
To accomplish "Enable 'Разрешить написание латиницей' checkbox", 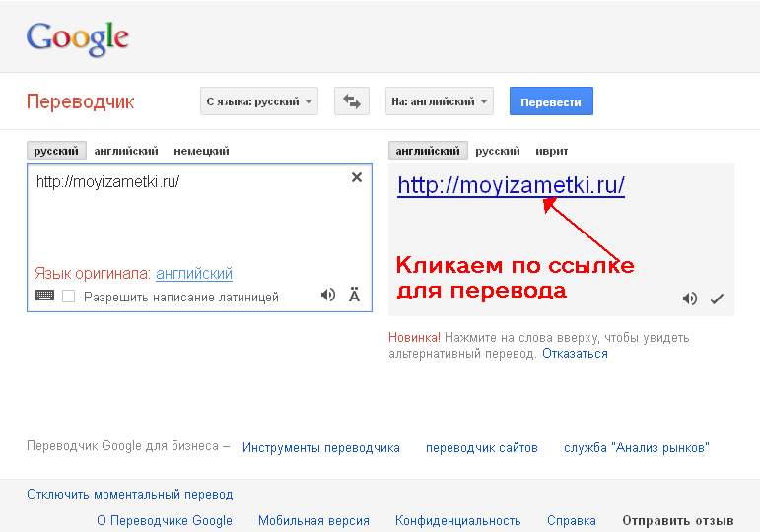I will [69, 296].
